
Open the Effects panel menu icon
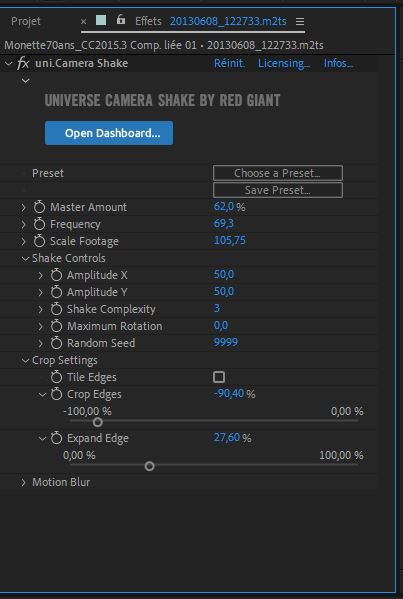[x=300, y=21]
